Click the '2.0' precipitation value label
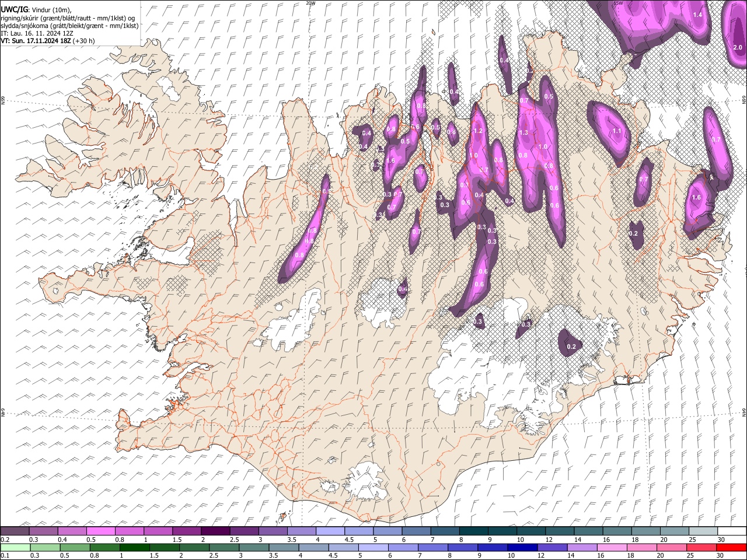The image size is (747, 560). [x=738, y=47]
